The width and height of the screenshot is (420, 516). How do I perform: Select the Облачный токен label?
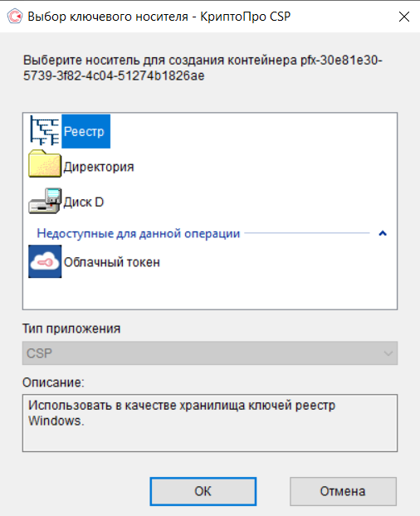click(x=112, y=262)
